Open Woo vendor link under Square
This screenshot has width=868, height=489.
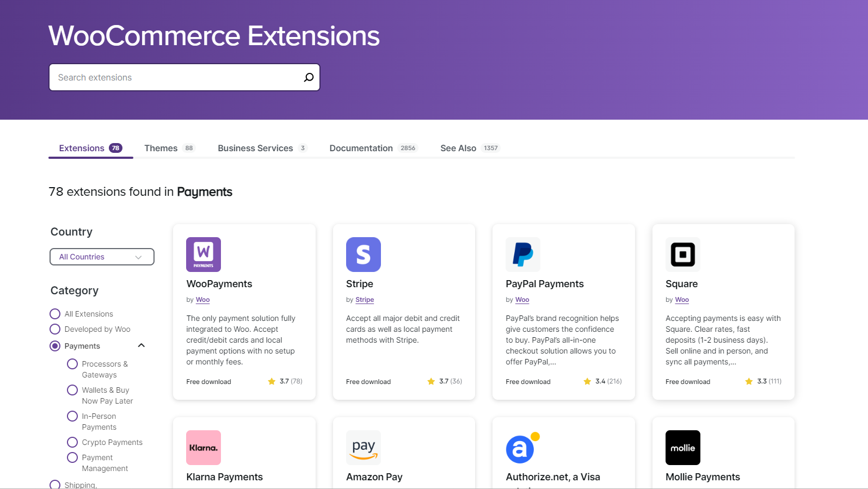(x=682, y=300)
